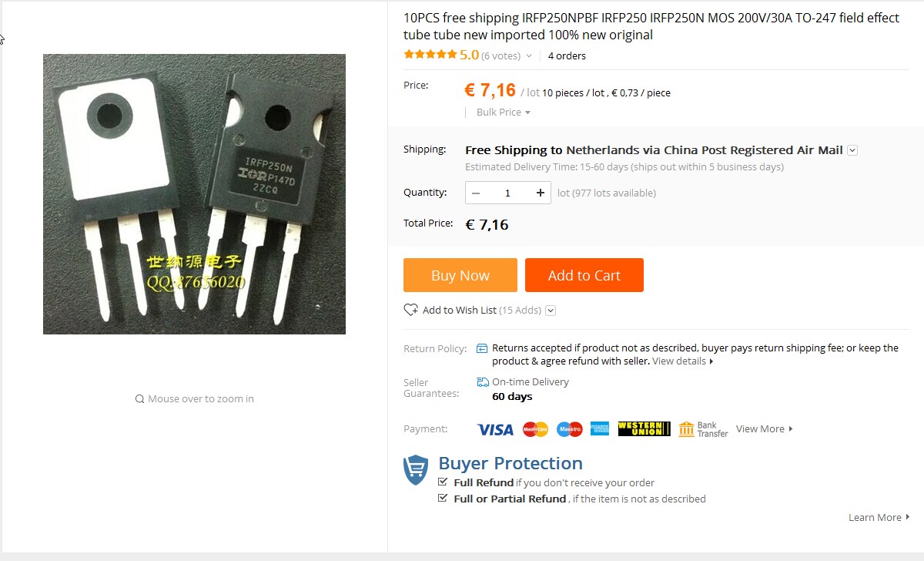Increase quantity with the plus button

541,193
